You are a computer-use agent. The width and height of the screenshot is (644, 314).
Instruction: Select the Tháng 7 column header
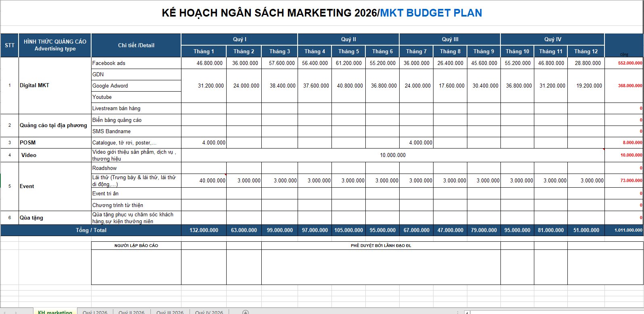[416, 51]
